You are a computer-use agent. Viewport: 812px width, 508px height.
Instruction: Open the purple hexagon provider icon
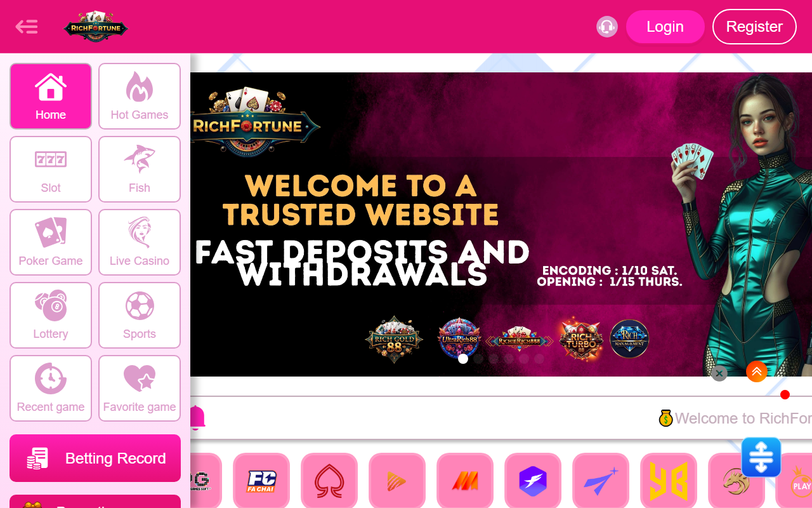(x=533, y=481)
